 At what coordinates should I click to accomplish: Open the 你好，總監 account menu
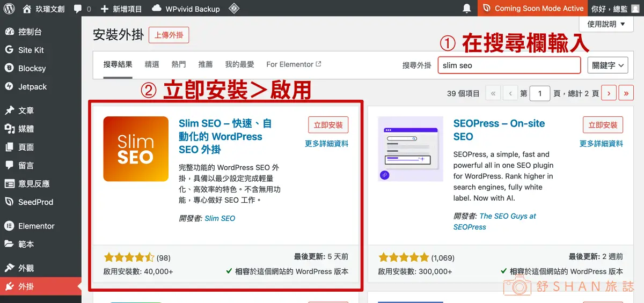pos(615,9)
